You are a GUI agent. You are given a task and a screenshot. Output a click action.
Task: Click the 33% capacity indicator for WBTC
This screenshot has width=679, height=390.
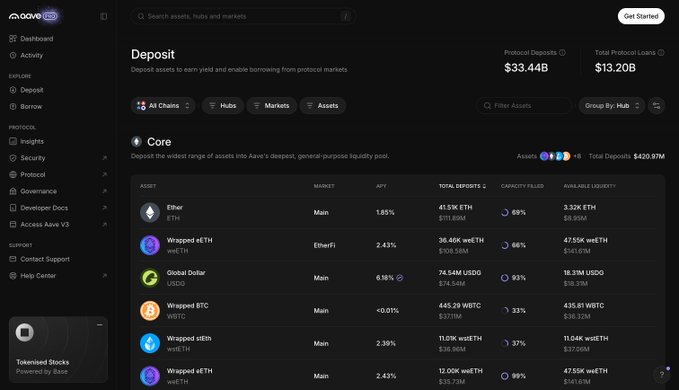[x=513, y=311]
